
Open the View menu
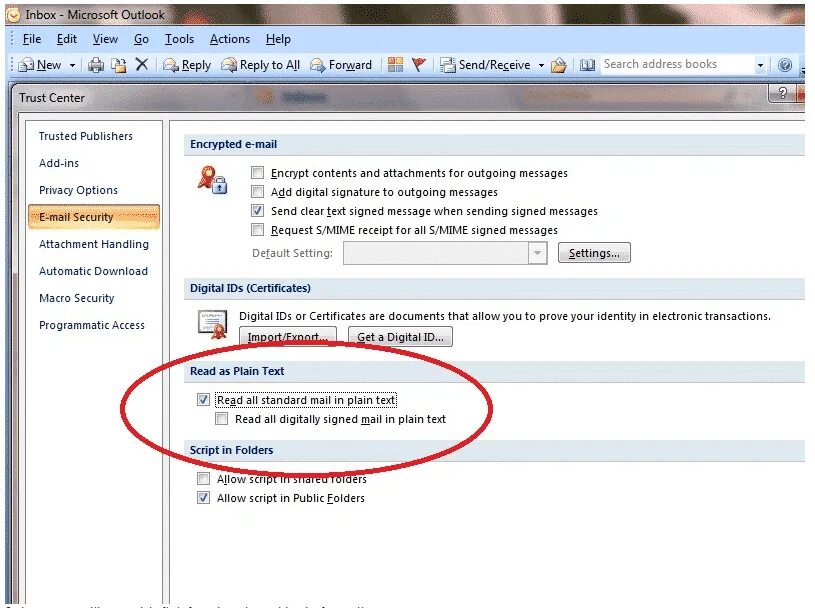(105, 39)
